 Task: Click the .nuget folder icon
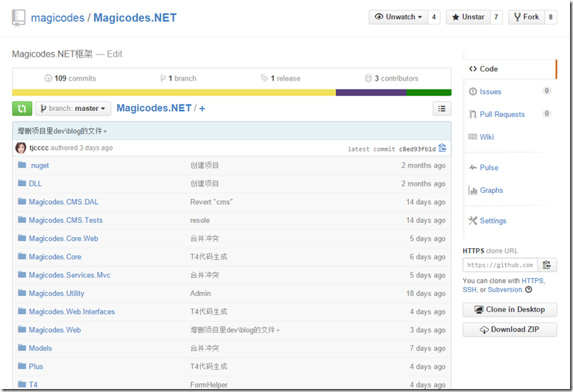pyautogui.click(x=22, y=165)
